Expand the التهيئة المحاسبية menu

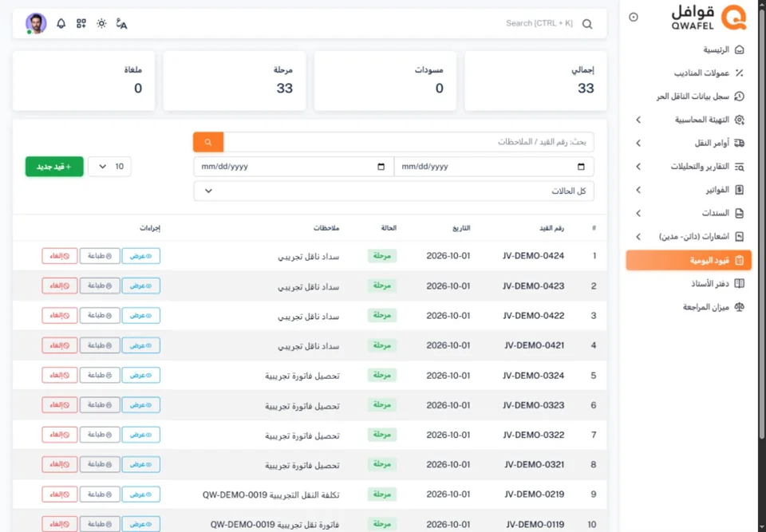689,120
